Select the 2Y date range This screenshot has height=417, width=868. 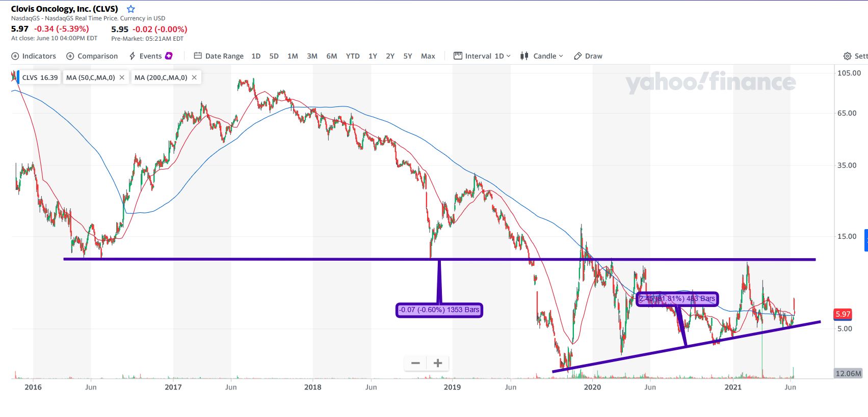click(x=390, y=56)
